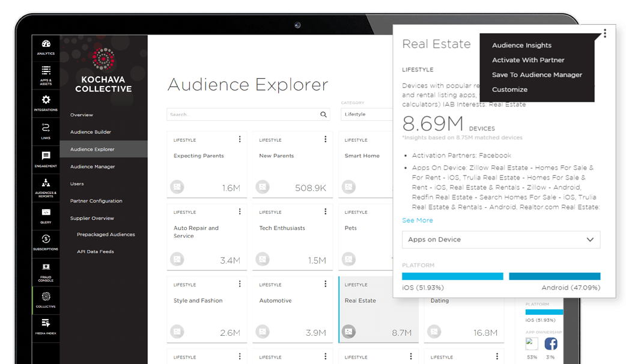Screen dimensions: 626x364
Task: Open Auto Repair and Service card menu
Action: pyautogui.click(x=240, y=211)
